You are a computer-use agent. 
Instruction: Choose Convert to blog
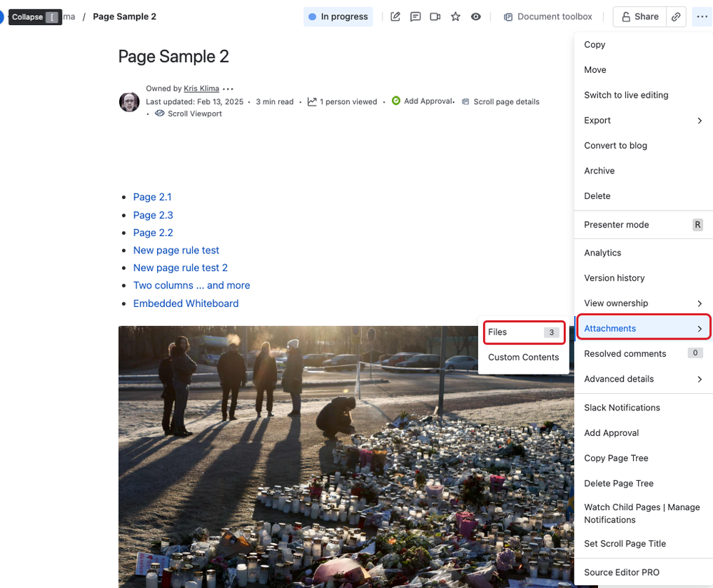coord(643,146)
